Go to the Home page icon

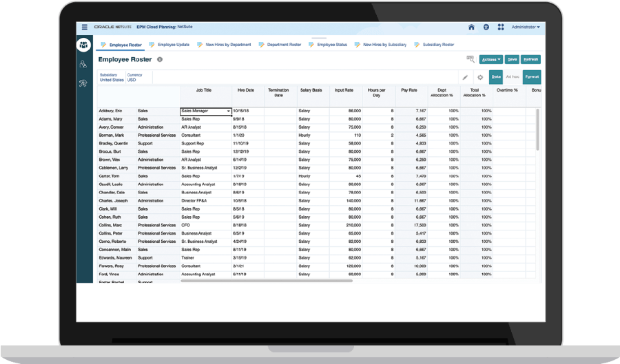tap(471, 28)
